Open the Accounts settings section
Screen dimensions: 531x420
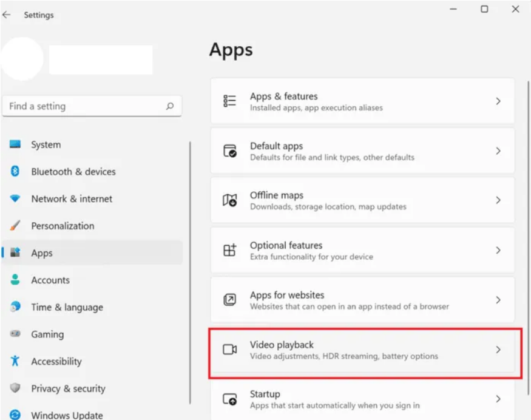(x=50, y=280)
